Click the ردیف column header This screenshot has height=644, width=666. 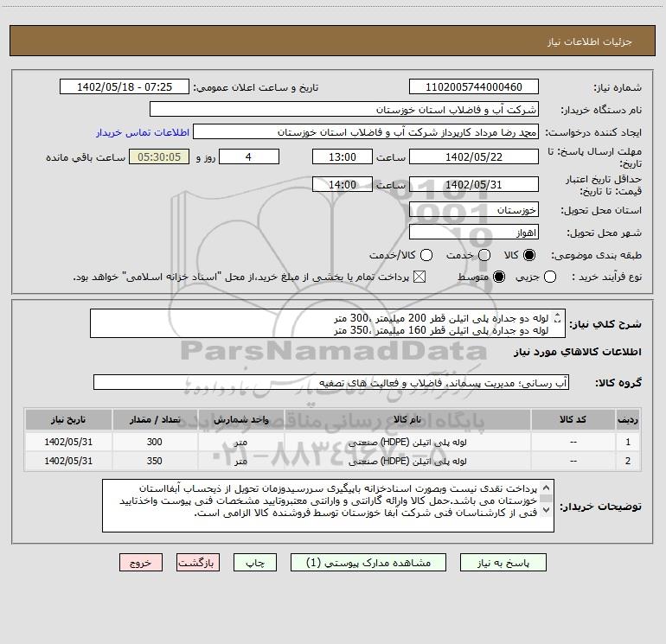click(x=628, y=419)
